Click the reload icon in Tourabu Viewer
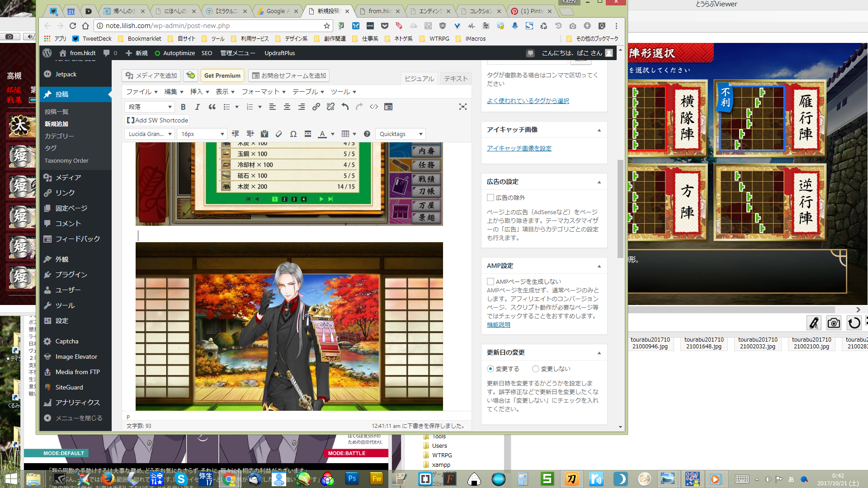 (854, 323)
